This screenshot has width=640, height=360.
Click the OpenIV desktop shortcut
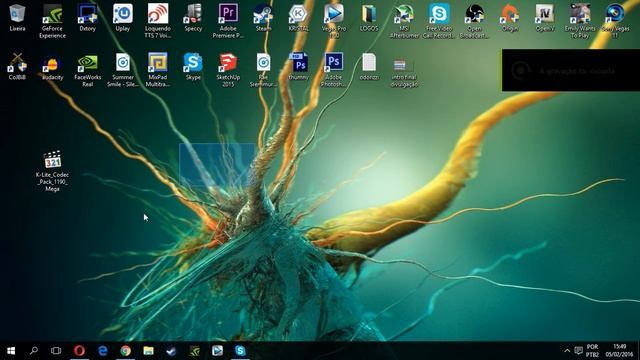click(544, 18)
